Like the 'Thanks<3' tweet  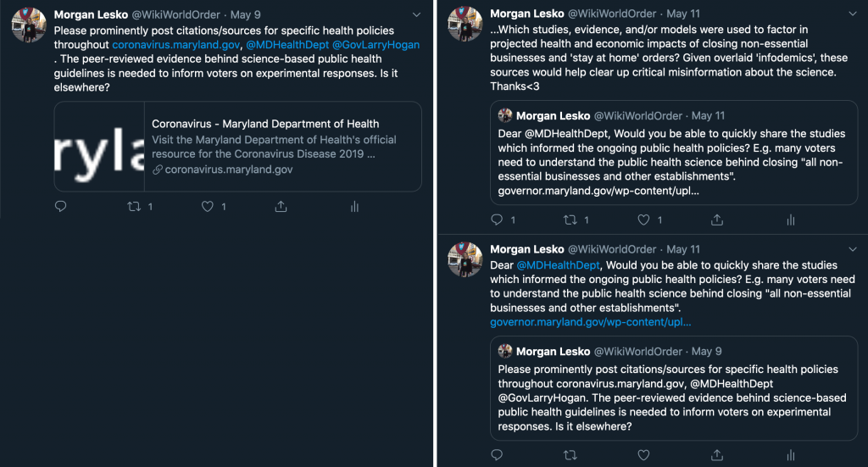643,220
